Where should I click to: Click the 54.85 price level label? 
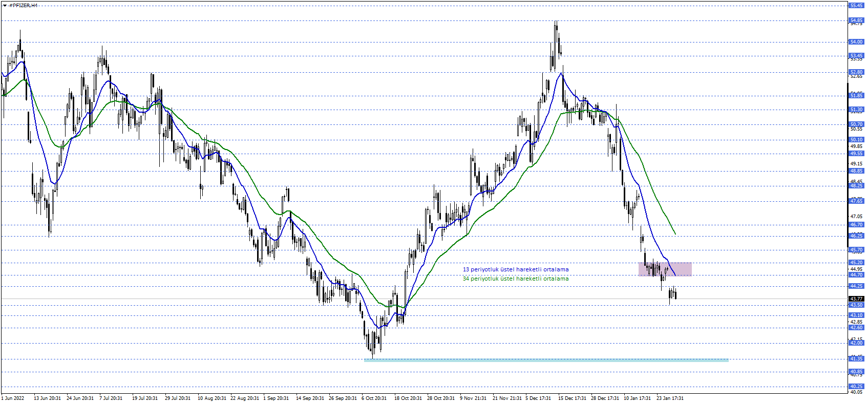[856, 20]
